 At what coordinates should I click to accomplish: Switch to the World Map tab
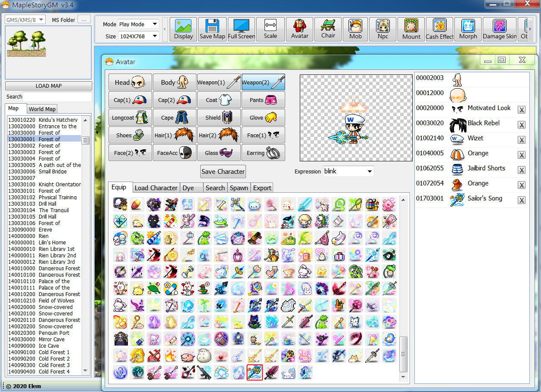click(42, 109)
